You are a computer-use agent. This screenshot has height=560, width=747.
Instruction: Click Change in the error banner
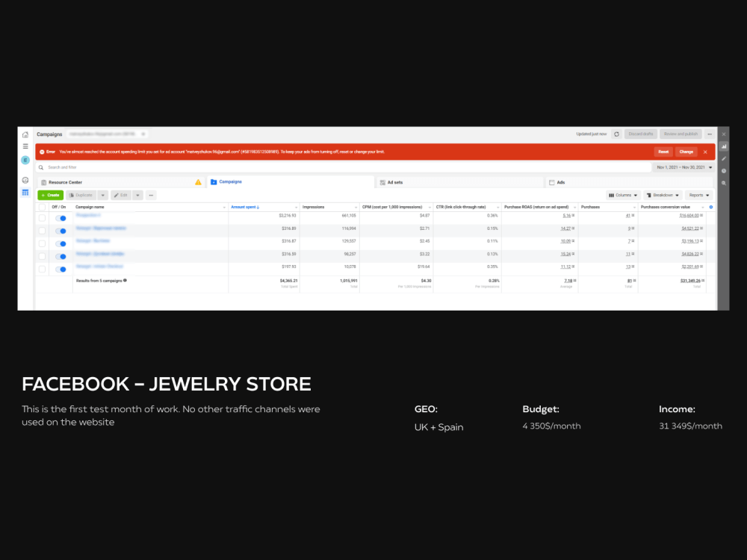pyautogui.click(x=686, y=152)
